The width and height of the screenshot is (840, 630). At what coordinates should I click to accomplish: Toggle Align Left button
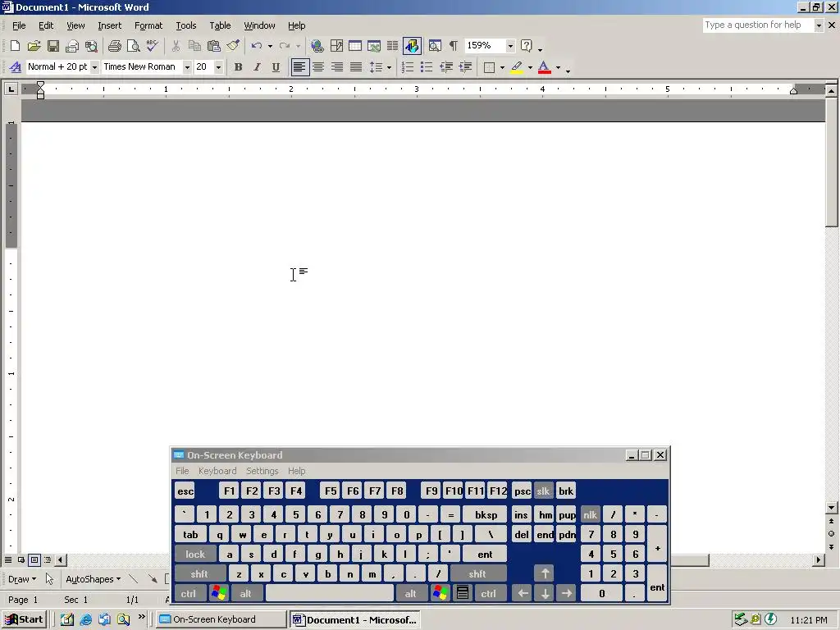pos(299,67)
